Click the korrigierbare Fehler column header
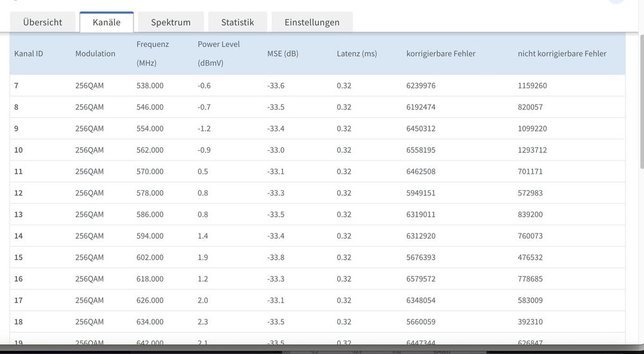 (441, 54)
